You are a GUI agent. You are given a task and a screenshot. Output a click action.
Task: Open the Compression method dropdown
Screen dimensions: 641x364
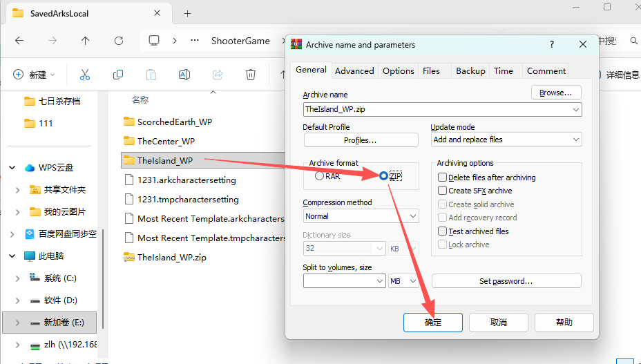click(361, 216)
